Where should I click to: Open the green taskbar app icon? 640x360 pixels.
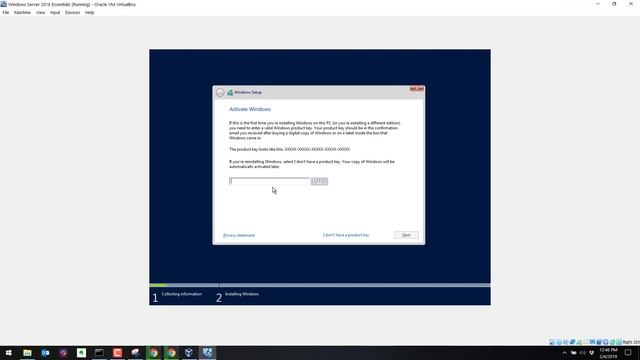(x=81, y=353)
